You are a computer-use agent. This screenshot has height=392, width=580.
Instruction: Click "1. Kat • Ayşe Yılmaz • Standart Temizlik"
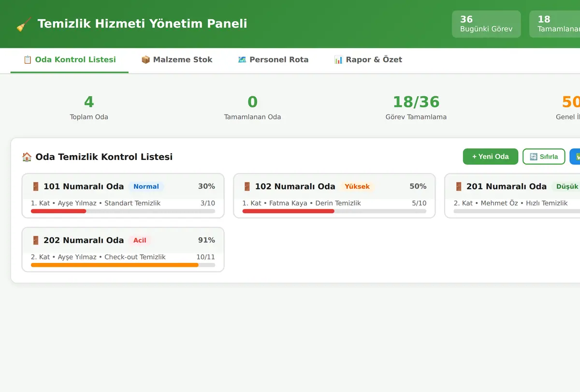96,203
